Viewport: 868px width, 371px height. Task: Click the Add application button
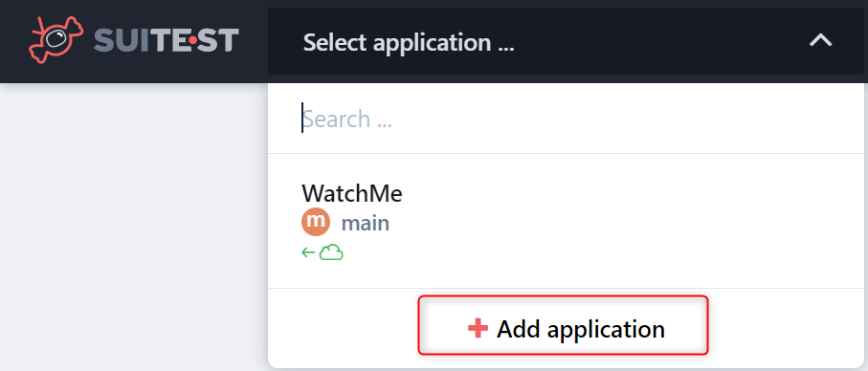[563, 325]
